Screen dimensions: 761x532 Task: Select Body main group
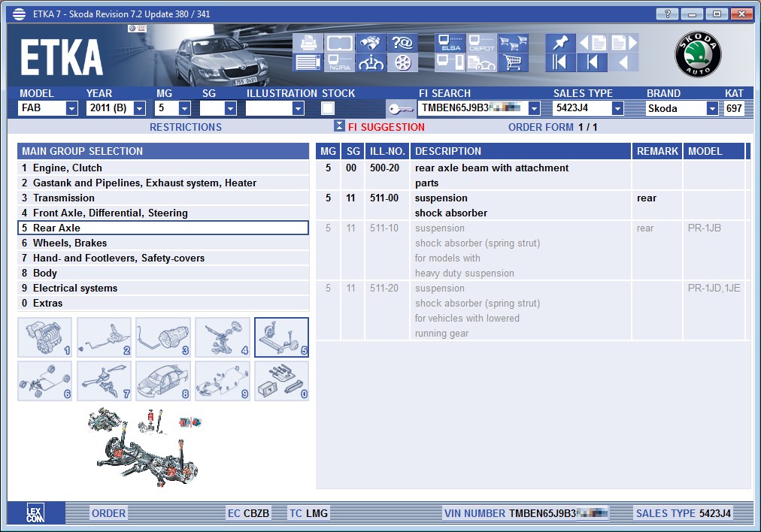pos(163,273)
